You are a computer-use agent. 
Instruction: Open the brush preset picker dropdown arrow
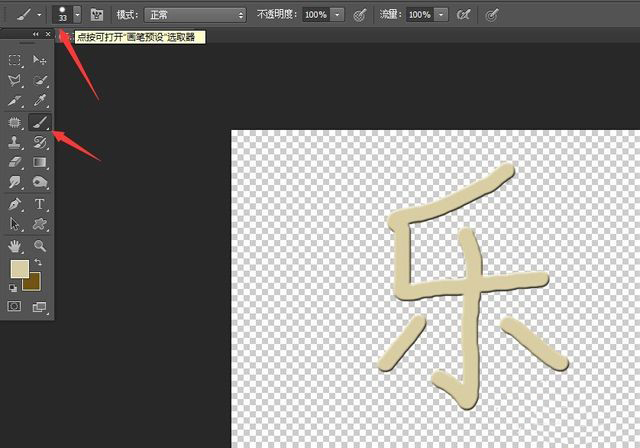(x=77, y=15)
